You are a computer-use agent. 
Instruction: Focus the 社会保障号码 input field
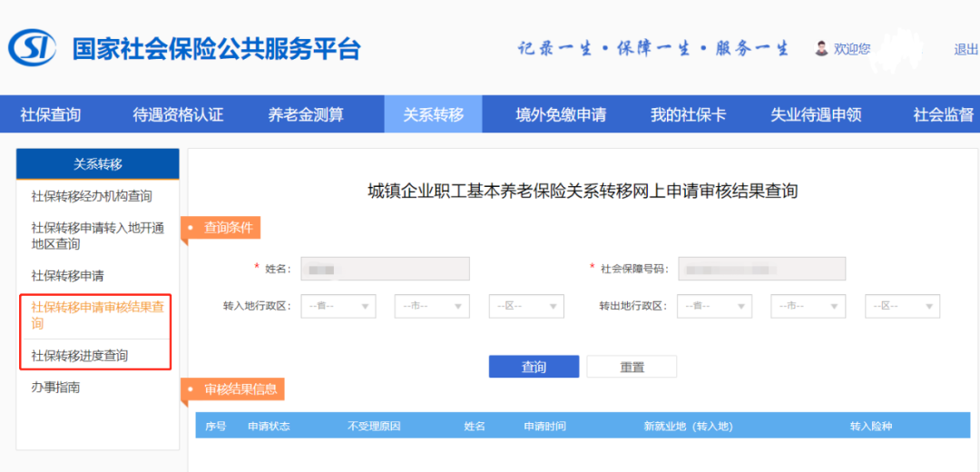tap(761, 269)
